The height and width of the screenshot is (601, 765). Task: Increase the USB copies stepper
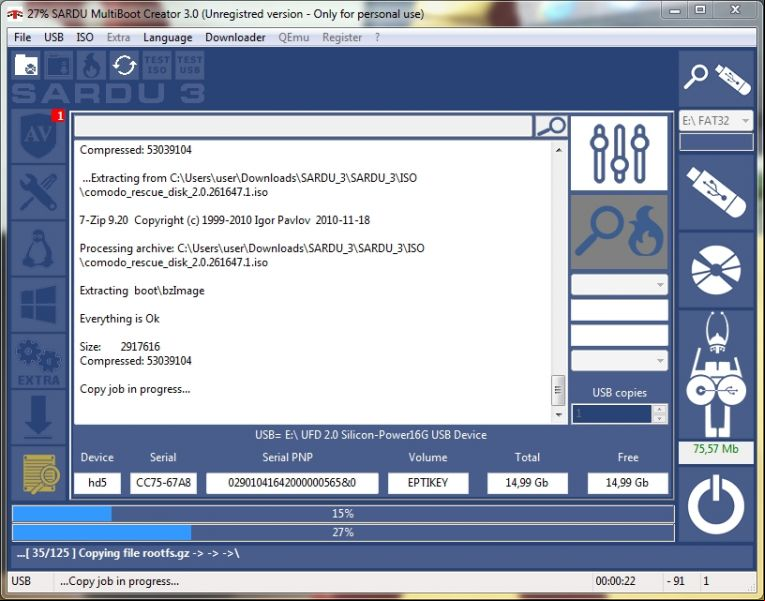660,410
